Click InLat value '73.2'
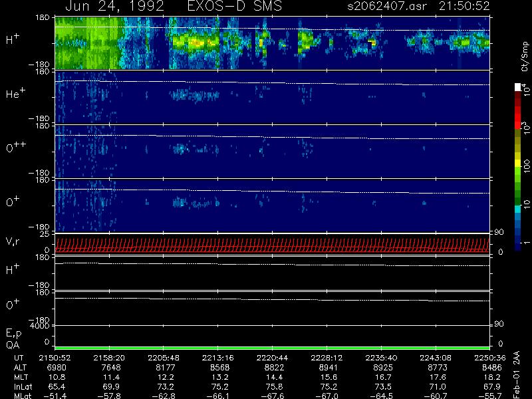The height and width of the screenshot is (399, 532). click(x=166, y=386)
